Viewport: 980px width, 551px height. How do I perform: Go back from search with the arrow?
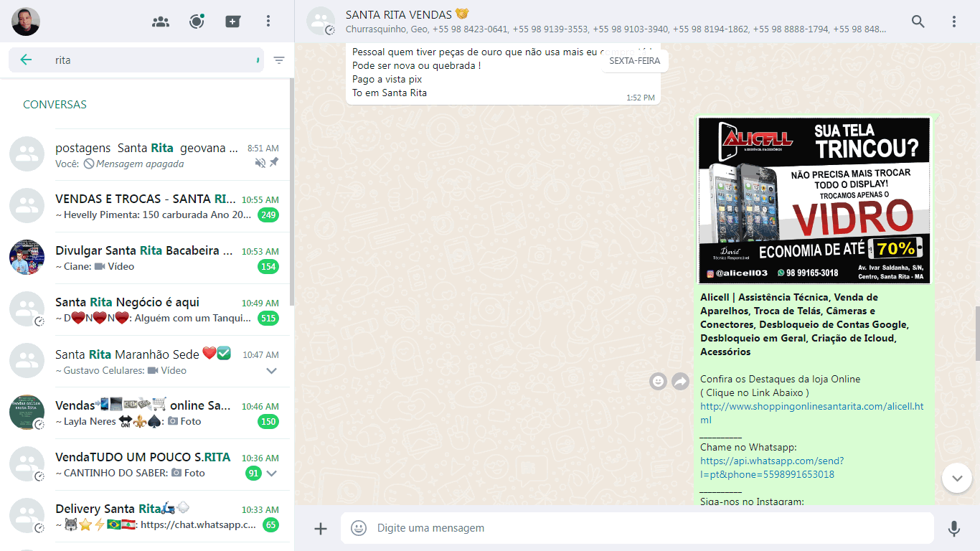click(26, 60)
